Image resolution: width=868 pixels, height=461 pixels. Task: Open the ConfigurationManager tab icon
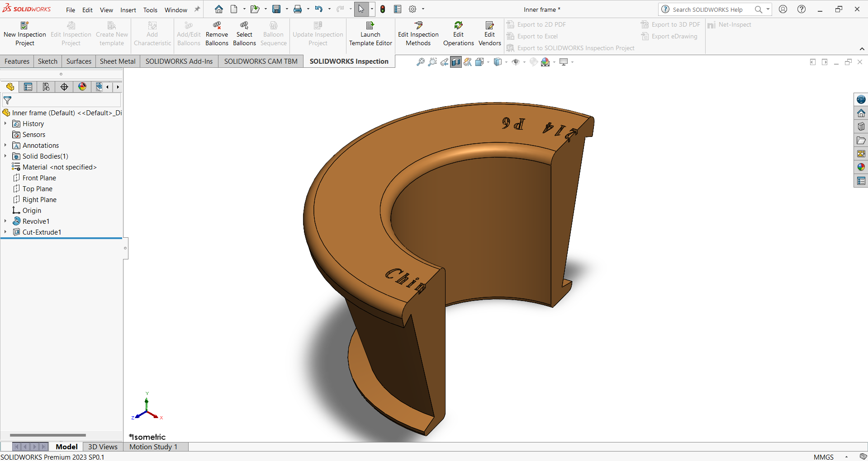click(46, 87)
